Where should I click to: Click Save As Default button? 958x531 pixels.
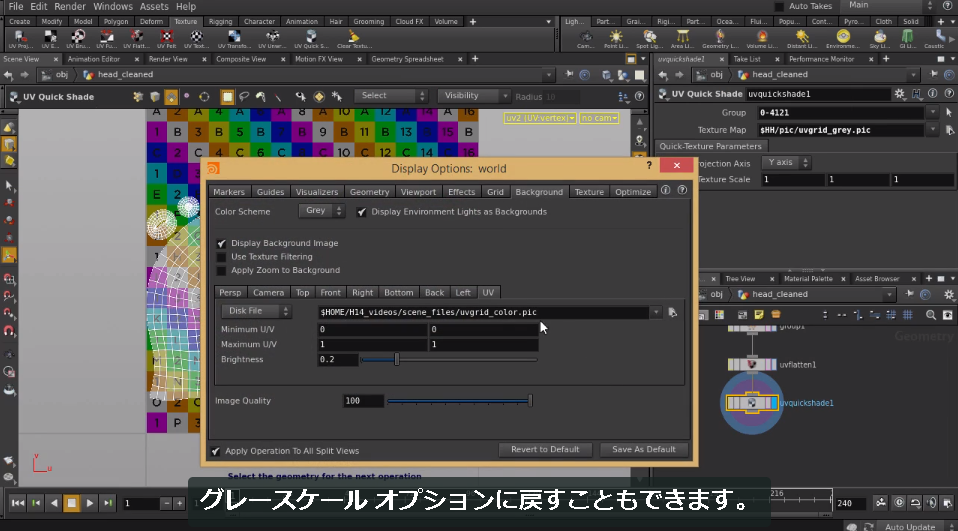(644, 450)
